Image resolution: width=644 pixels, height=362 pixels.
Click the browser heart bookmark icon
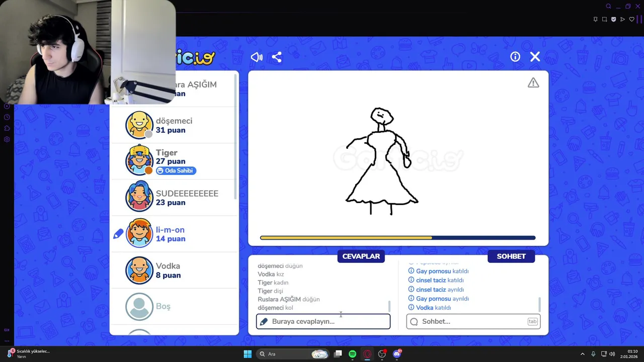(x=631, y=20)
